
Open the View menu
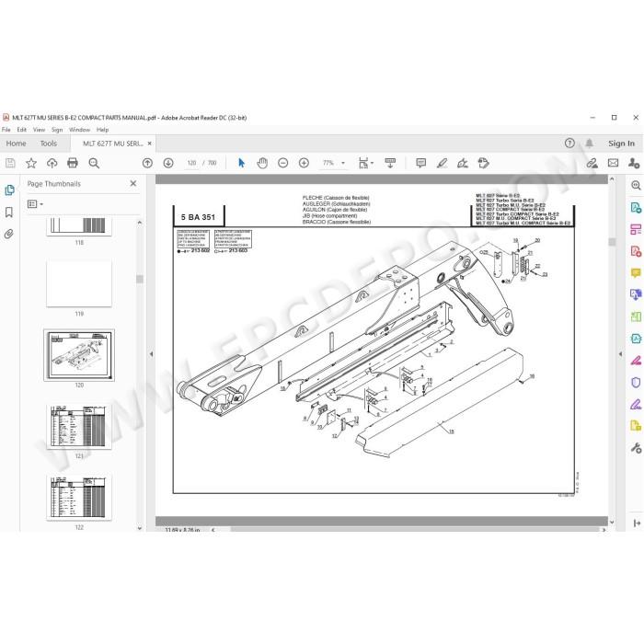point(39,130)
